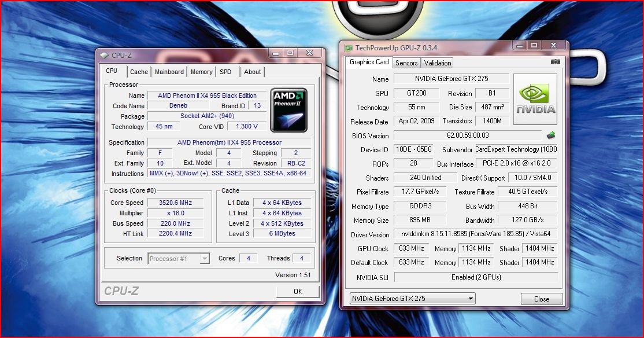Image resolution: width=644 pixels, height=338 pixels.
Task: Click the Driver Version field
Action: [x=476, y=234]
